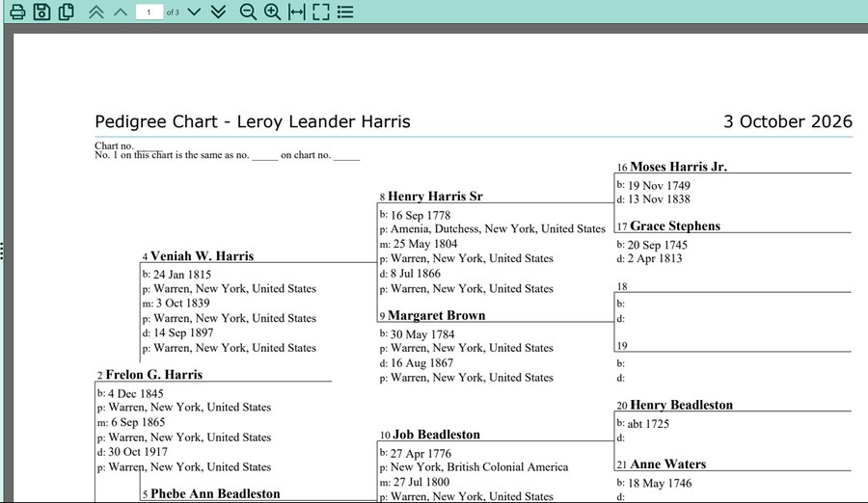Click the birth date 4 Dec 1845
Viewport: 868px width, 503px height.
click(x=136, y=393)
